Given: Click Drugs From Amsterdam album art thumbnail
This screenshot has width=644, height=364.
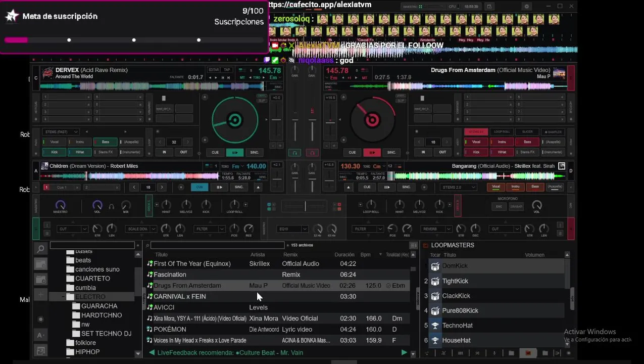Looking at the screenshot, I should 559,73.
